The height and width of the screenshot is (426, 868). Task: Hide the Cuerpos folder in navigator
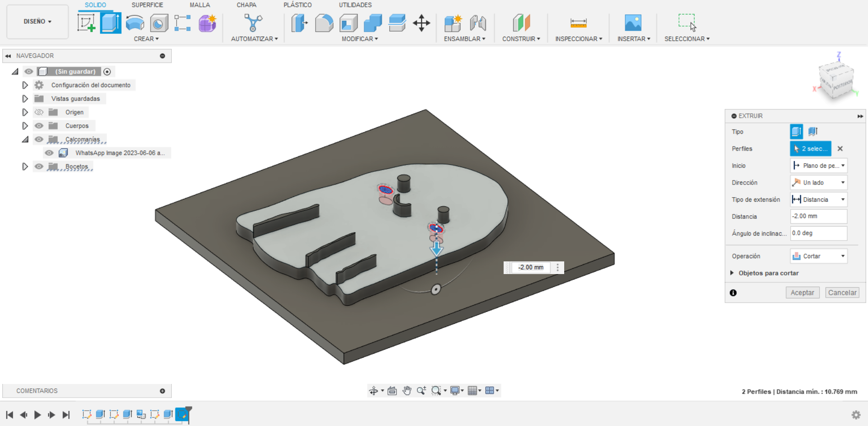pos(39,126)
